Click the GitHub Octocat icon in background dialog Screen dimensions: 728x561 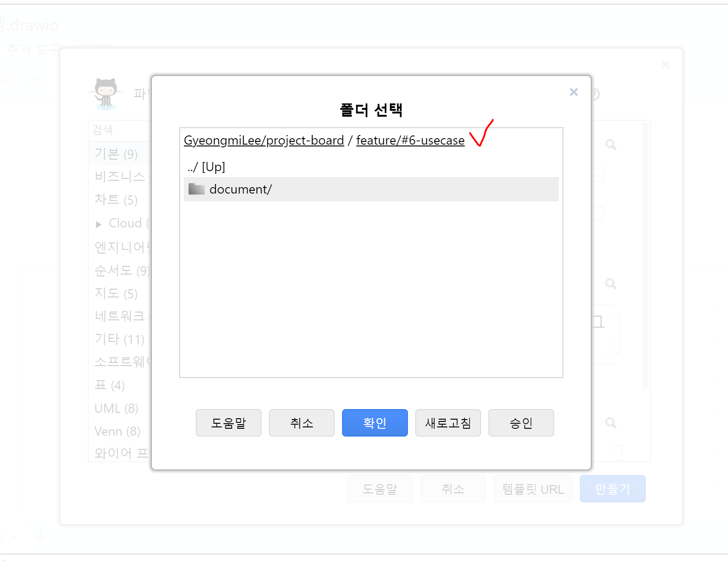pyautogui.click(x=106, y=94)
